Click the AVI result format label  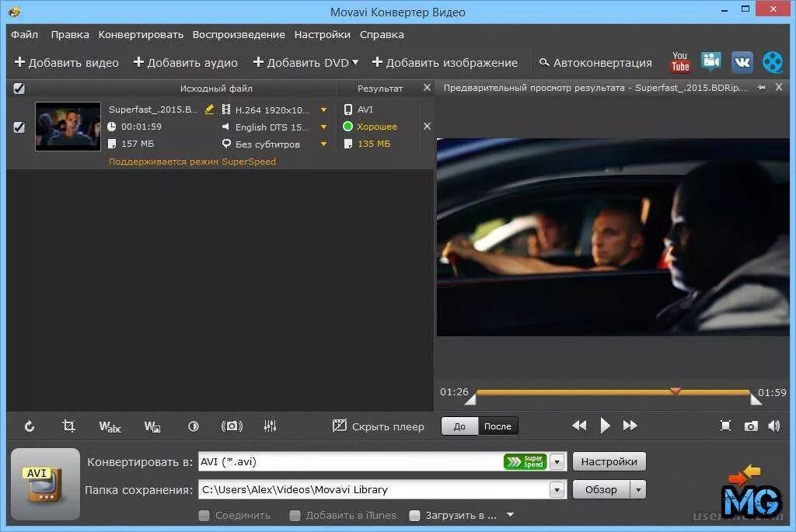tap(365, 109)
